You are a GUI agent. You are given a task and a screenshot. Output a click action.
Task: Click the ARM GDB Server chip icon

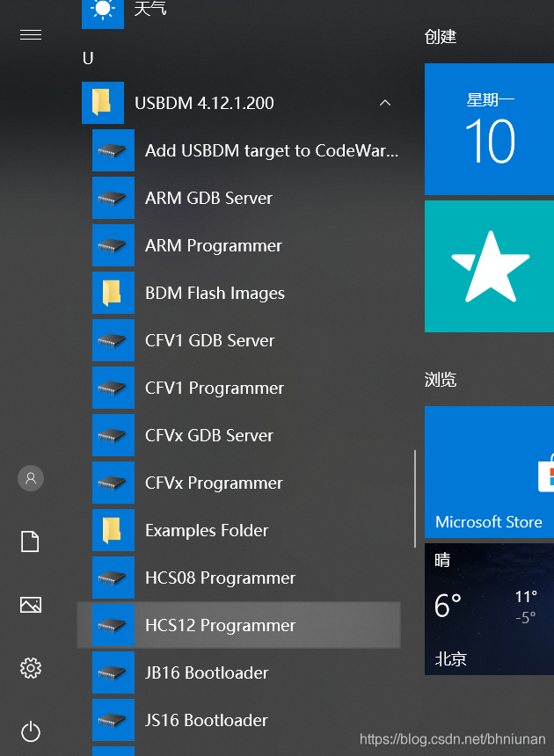(113, 198)
